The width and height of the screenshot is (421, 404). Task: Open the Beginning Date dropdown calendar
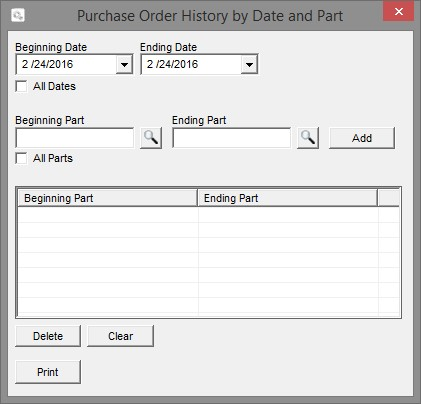(124, 64)
